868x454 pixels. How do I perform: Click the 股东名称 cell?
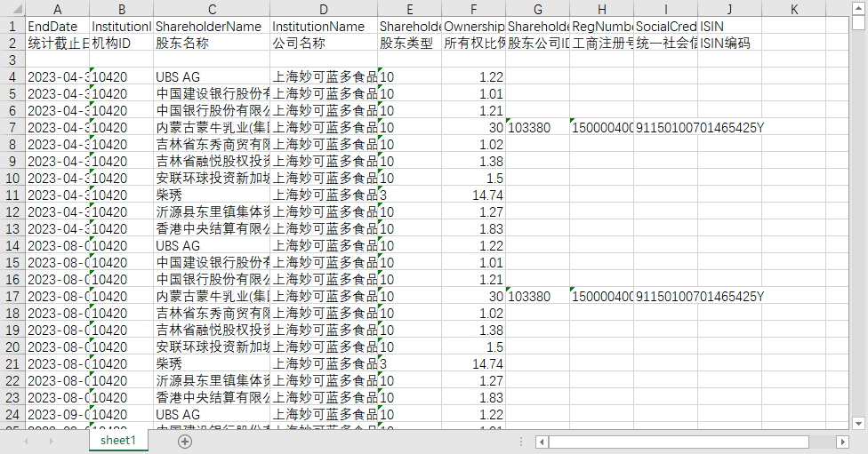212,44
